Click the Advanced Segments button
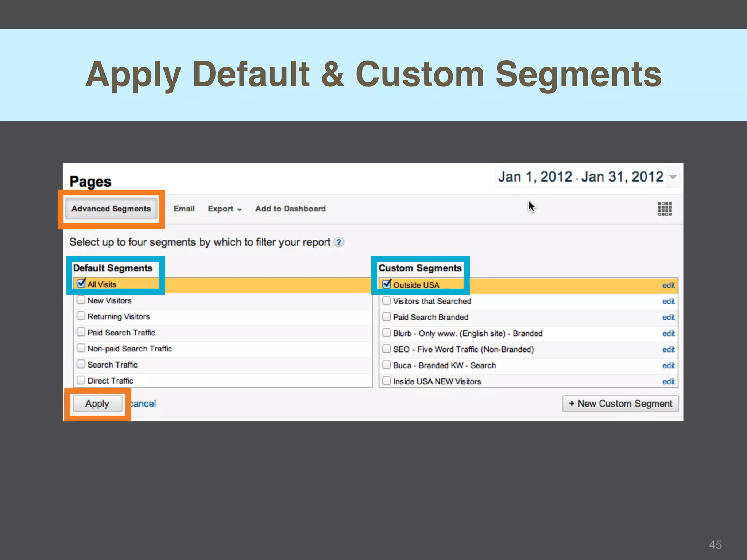This screenshot has width=747, height=560. tap(111, 209)
